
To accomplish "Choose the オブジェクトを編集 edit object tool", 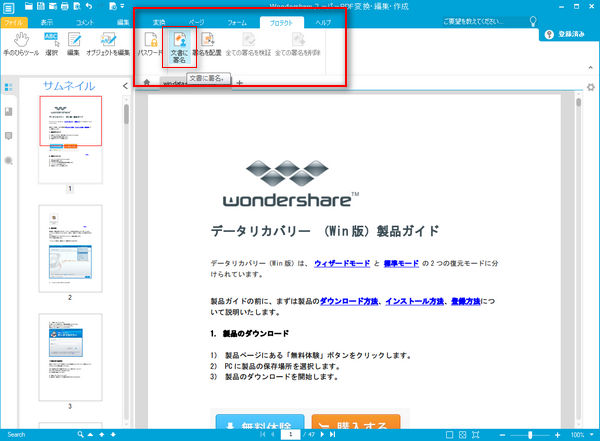I will click(x=108, y=44).
